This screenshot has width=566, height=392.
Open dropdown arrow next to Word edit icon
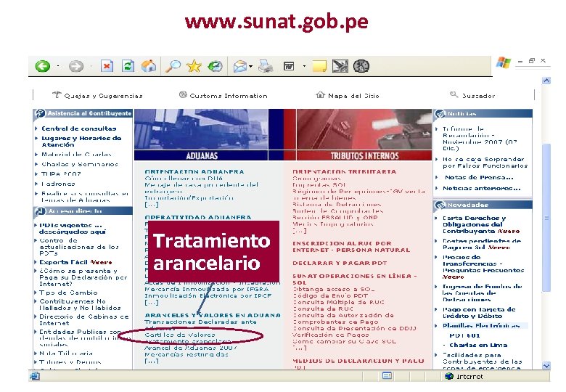(x=304, y=66)
